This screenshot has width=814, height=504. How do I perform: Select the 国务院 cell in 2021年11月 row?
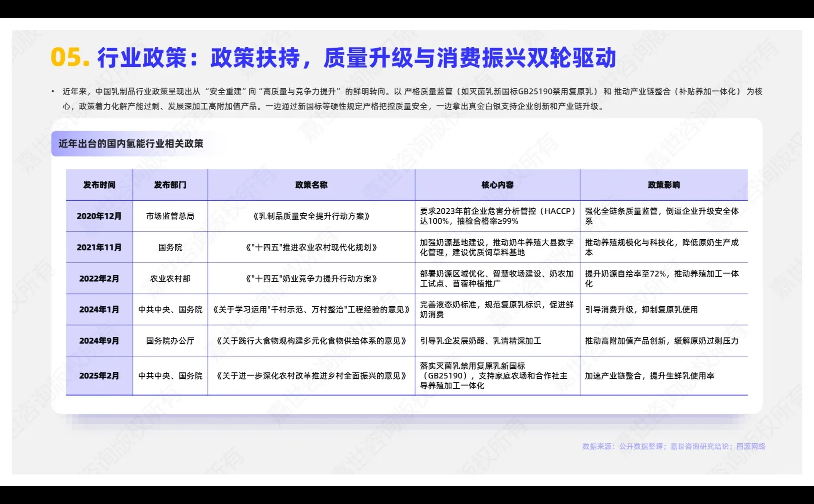pos(170,247)
